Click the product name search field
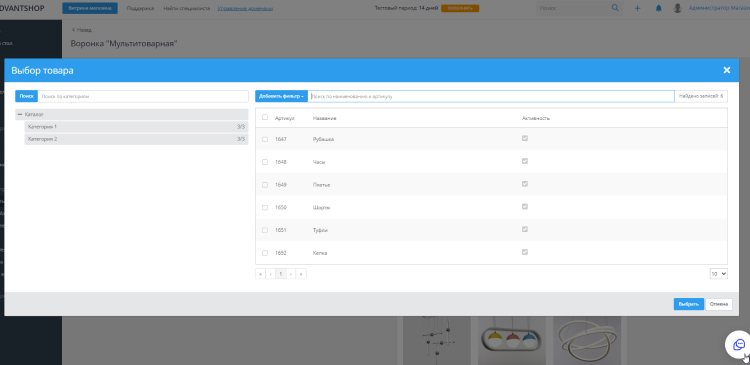 [491, 96]
